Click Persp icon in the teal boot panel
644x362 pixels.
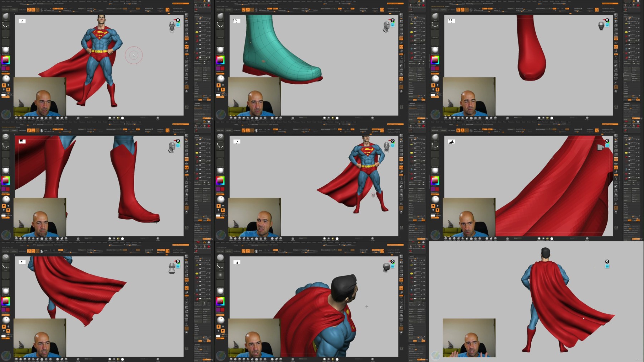click(x=401, y=38)
